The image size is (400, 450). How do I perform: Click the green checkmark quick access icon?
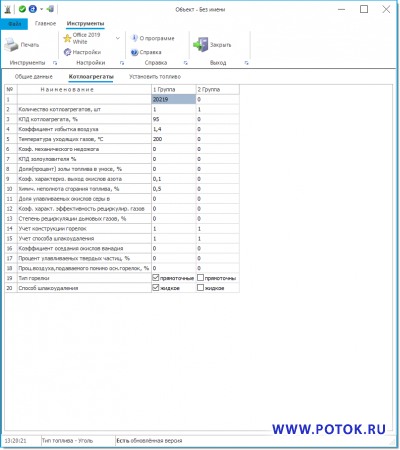click(22, 9)
